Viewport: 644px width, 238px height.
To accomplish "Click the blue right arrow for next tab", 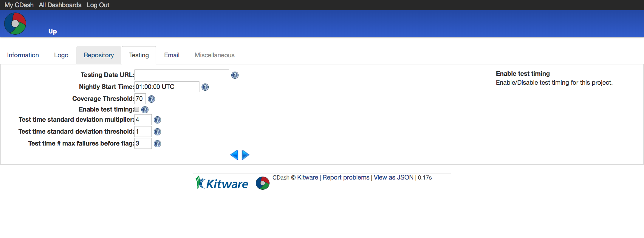I will [245, 155].
